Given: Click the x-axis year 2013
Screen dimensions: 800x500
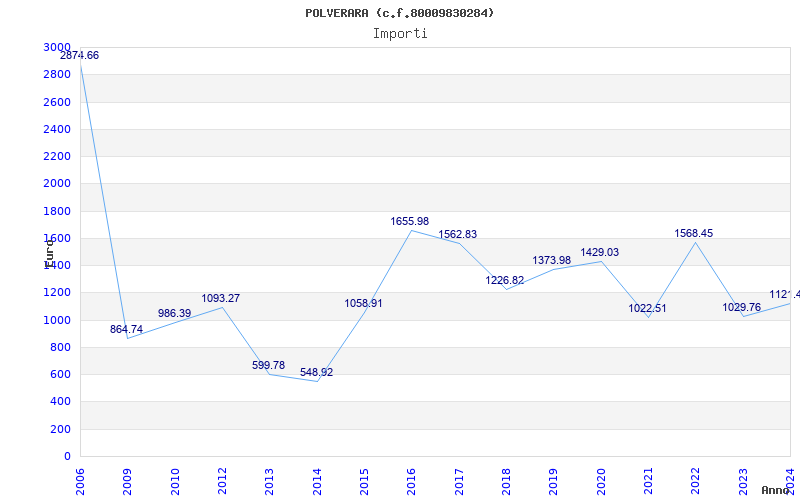Looking at the screenshot, I should [x=269, y=482].
